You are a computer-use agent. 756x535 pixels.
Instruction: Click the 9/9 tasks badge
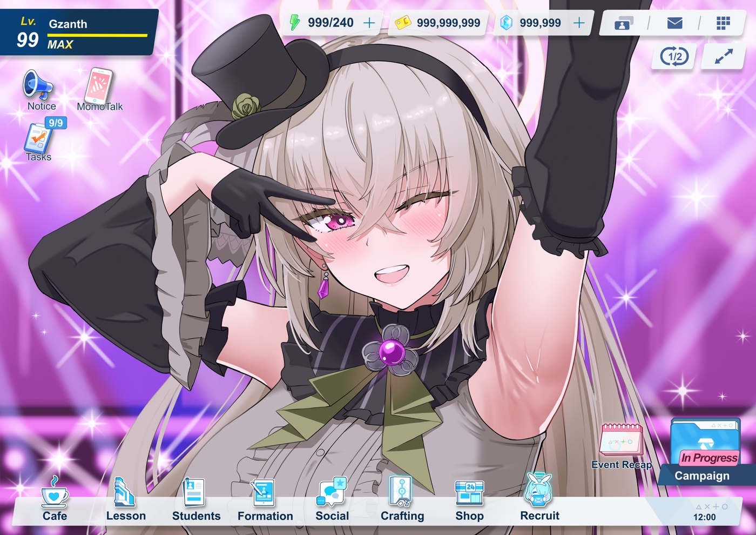coord(56,123)
